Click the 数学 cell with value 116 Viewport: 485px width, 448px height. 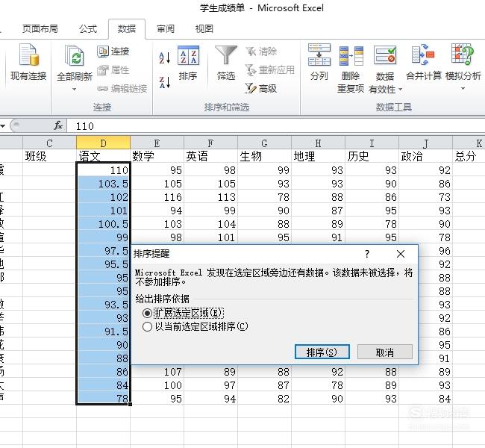pyautogui.click(x=157, y=197)
